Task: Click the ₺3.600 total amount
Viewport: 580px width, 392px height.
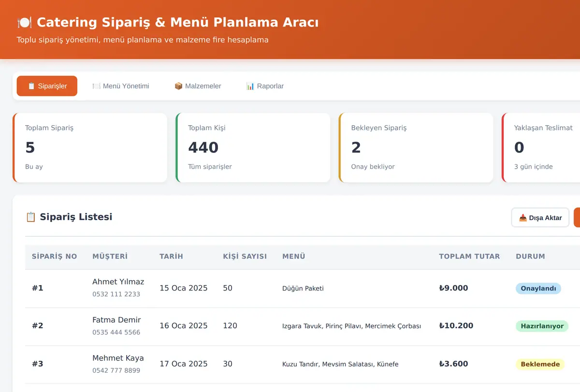Action: [x=453, y=364]
